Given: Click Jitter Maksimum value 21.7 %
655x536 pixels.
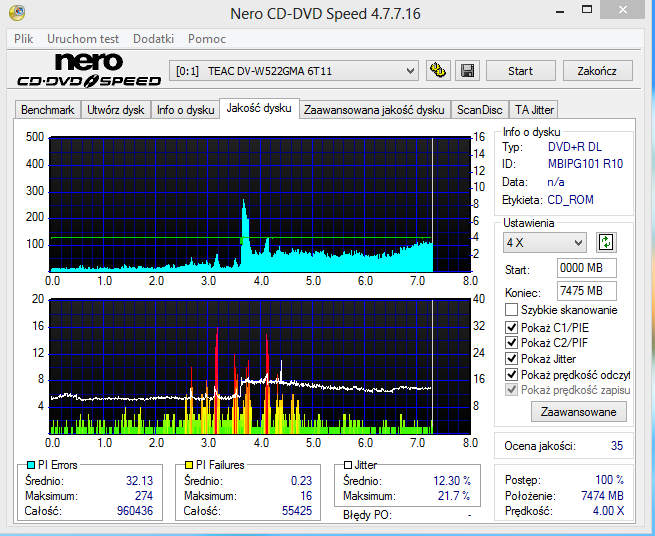Looking at the screenshot, I should point(454,496).
